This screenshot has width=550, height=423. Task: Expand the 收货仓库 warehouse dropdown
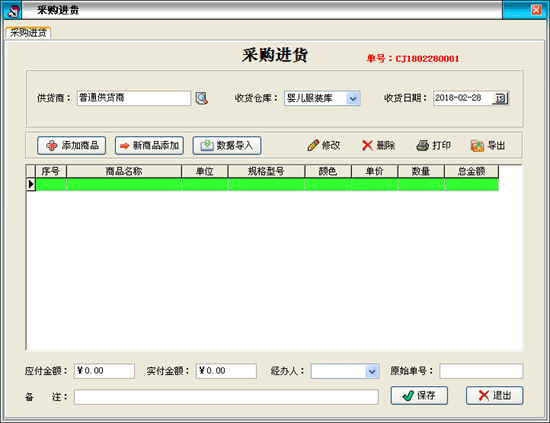(x=353, y=99)
